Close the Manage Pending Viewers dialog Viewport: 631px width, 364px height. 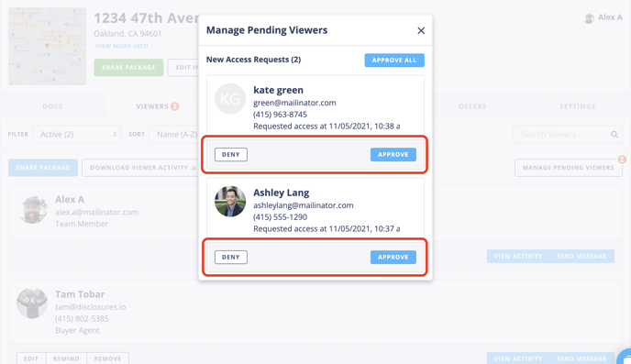(421, 30)
